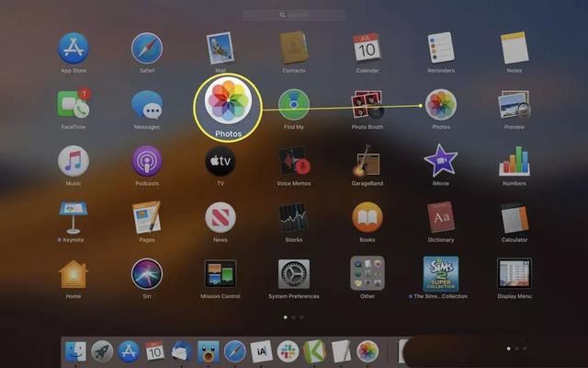Launch the Apple TV app

[220, 161]
